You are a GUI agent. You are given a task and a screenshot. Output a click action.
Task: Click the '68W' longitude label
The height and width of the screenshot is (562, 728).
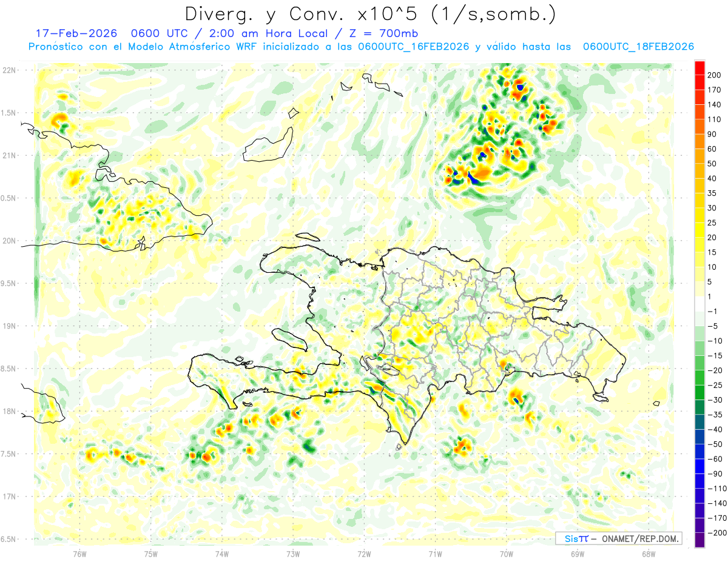(649, 553)
